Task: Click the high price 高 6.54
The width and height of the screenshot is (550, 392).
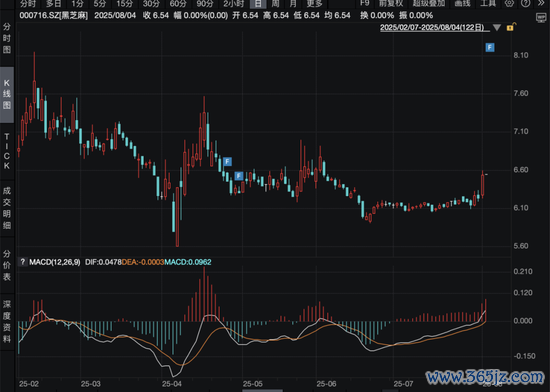Action: tap(276, 15)
